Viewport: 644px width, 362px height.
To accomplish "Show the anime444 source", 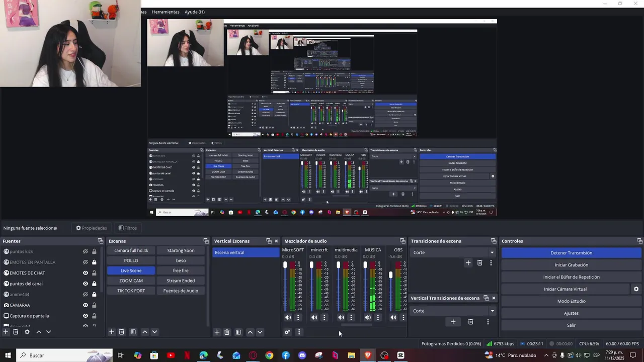I will coord(86,294).
